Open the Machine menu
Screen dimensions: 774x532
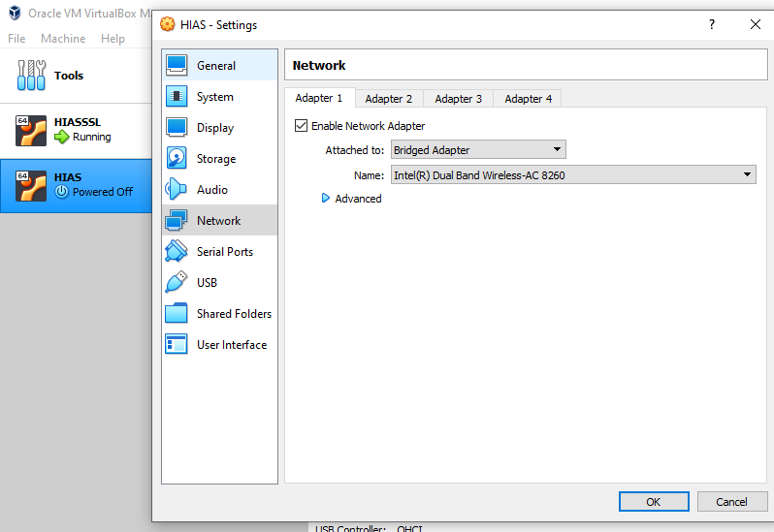63,39
